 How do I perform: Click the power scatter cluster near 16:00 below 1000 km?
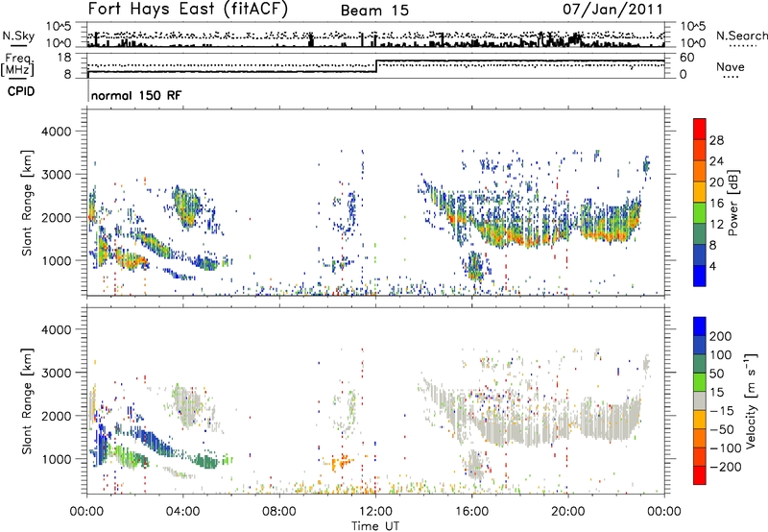[474, 267]
